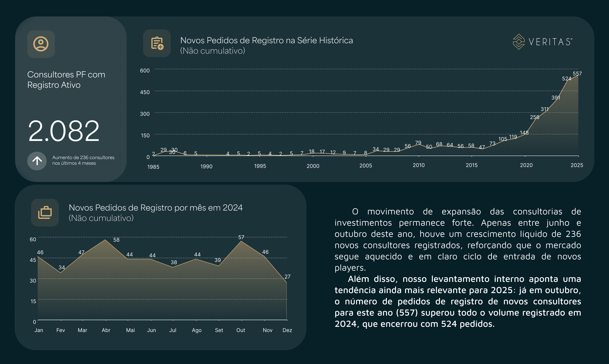Click the 45 y-axis label on monthly chart
The height and width of the screenshot is (364, 609).
(33, 260)
